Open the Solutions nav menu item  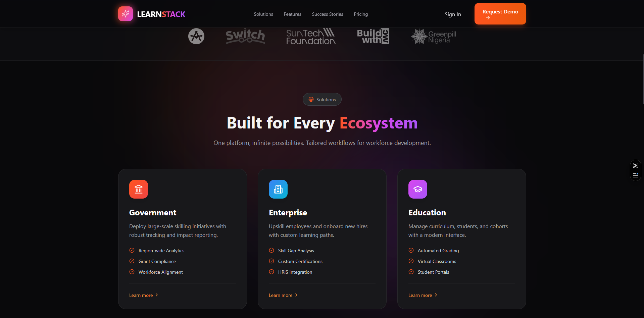pos(263,14)
